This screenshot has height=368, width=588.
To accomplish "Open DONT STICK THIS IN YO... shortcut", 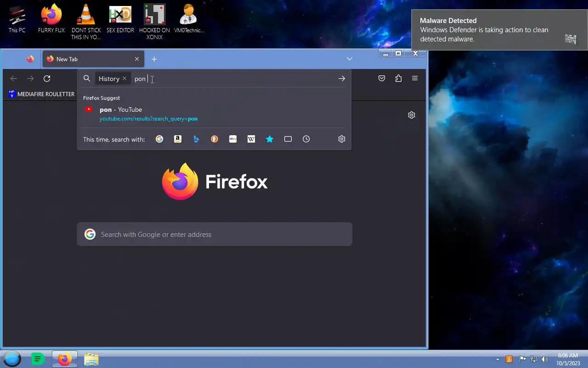I will coord(86,22).
